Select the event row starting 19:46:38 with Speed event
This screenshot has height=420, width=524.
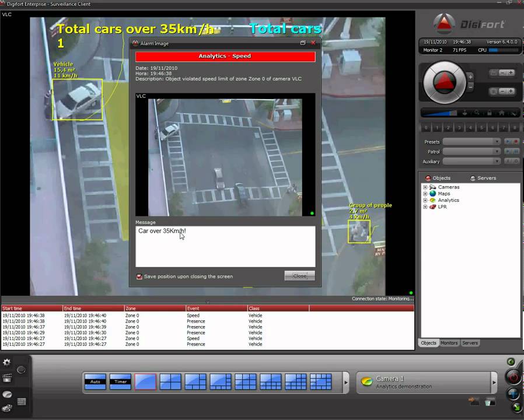click(x=208, y=316)
